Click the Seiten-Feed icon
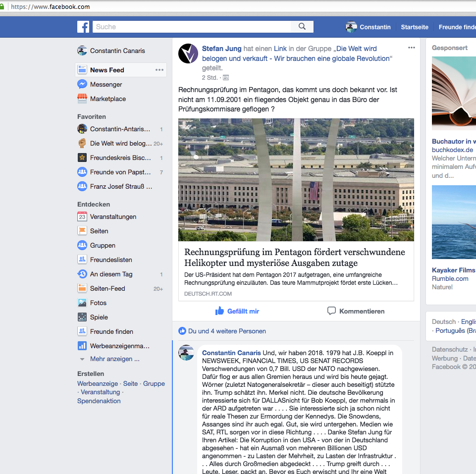 82,288
